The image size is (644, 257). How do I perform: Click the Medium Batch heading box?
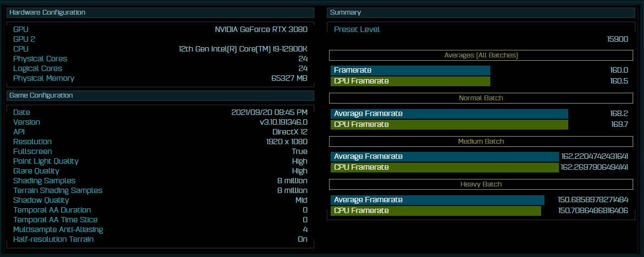pos(481,142)
